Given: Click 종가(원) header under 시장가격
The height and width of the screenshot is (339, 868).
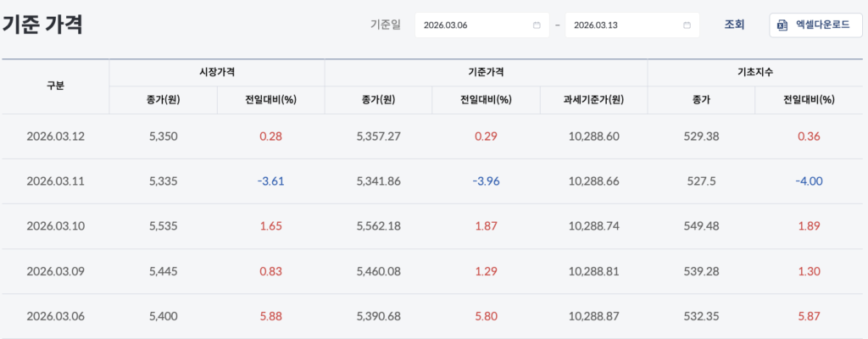Looking at the screenshot, I should pos(163,99).
